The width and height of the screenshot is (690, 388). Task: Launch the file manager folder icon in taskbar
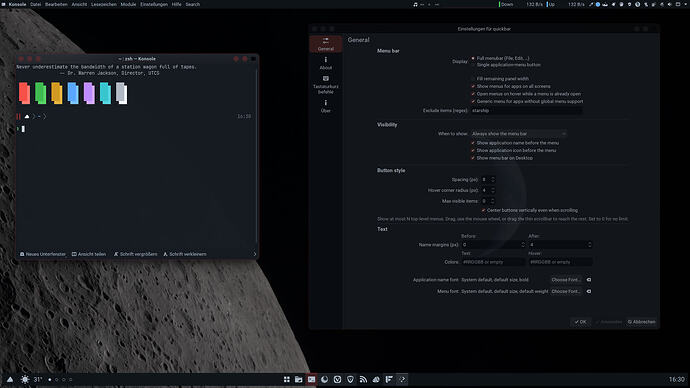pos(299,379)
